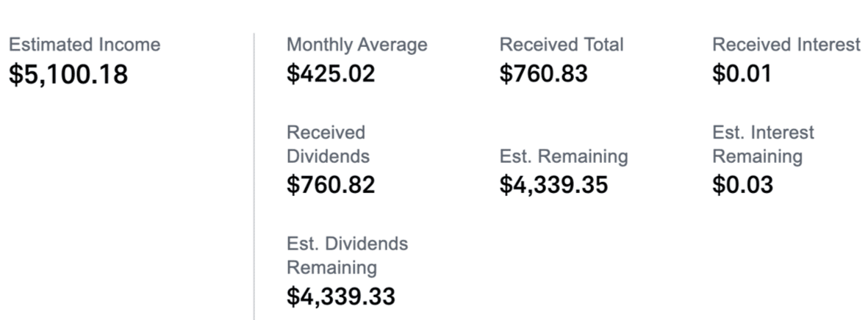Click the word Remaining under Est. Interest
Image resolution: width=868 pixels, height=320 pixels.
click(757, 156)
